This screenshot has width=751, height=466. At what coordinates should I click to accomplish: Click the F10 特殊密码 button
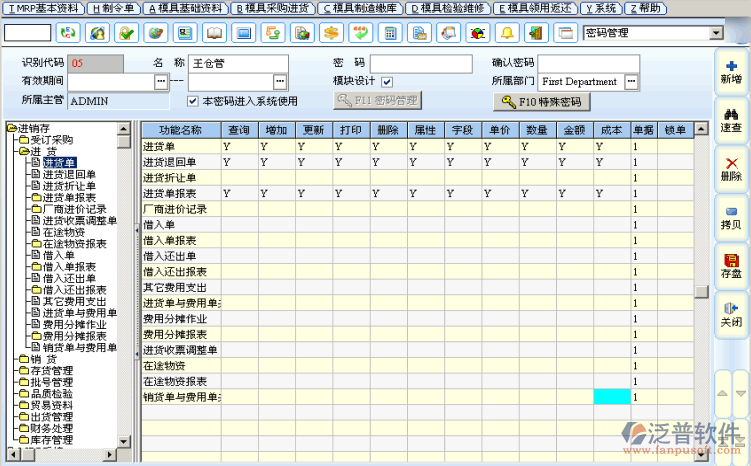coord(537,102)
